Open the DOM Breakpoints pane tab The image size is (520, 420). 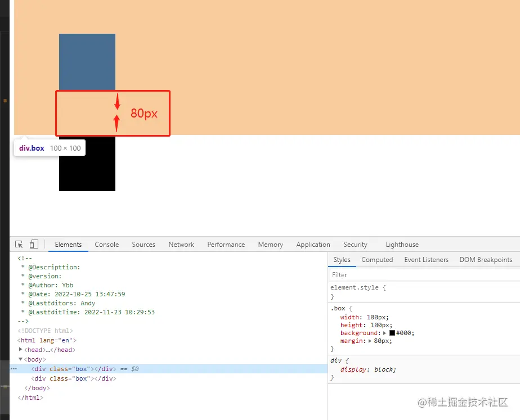pyautogui.click(x=486, y=260)
